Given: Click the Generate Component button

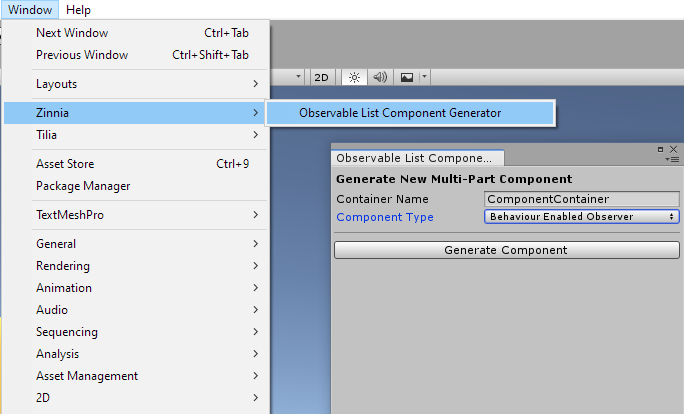Looking at the screenshot, I should [506, 250].
